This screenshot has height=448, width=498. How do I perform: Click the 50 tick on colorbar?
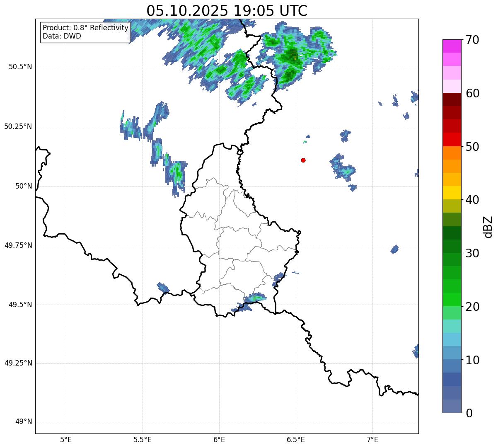pyautogui.click(x=472, y=147)
